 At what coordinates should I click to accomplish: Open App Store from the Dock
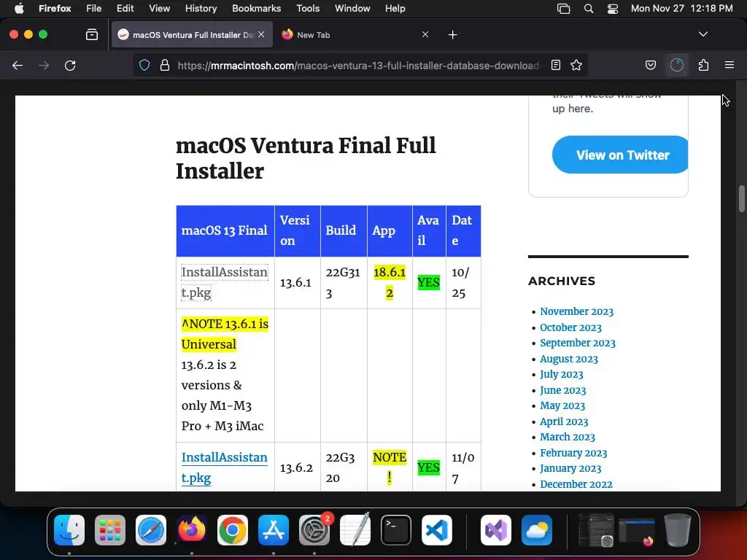274,530
